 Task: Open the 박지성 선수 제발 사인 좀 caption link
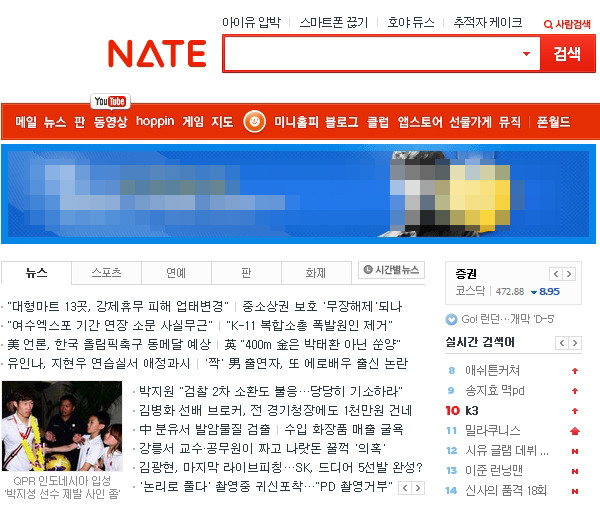click(x=62, y=494)
